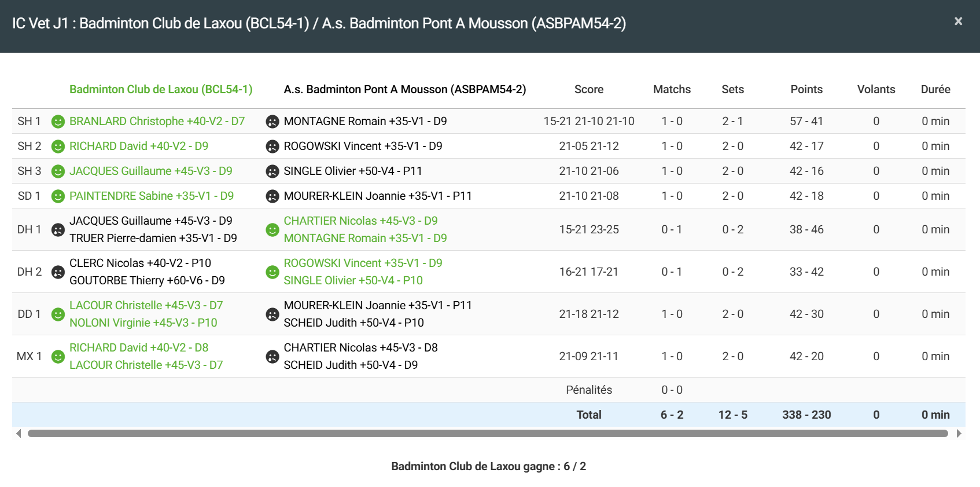Click green smiley icon in DD 1 row
This screenshot has width=980, height=487.
point(58,314)
